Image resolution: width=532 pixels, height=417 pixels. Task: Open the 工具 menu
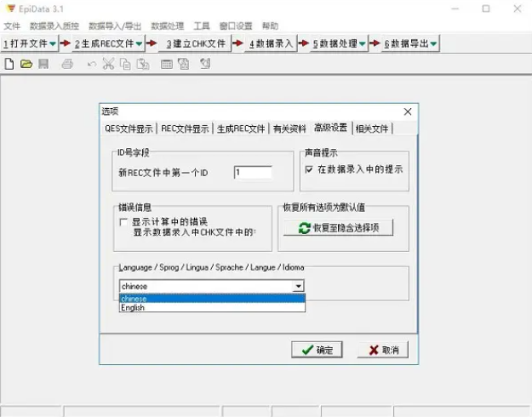tap(202, 26)
